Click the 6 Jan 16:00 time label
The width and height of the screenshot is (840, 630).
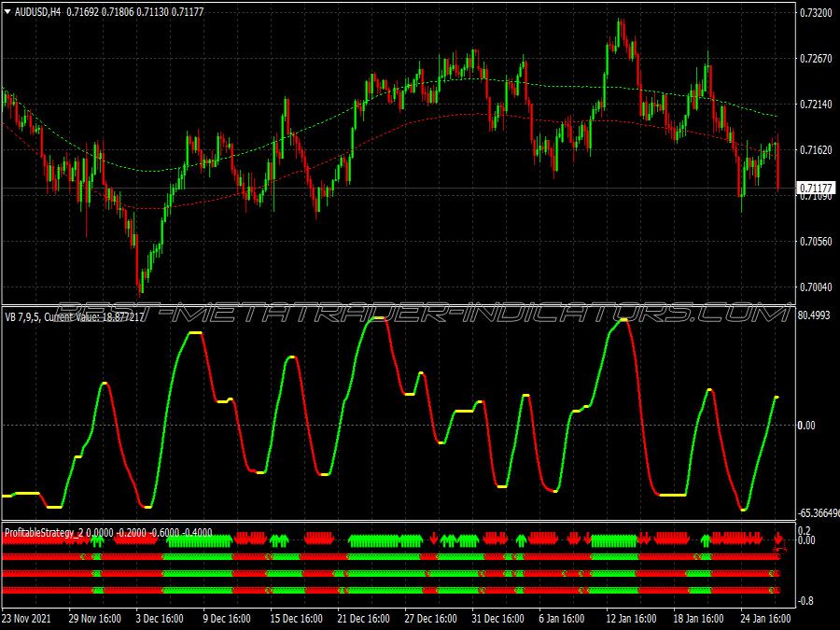click(x=562, y=618)
